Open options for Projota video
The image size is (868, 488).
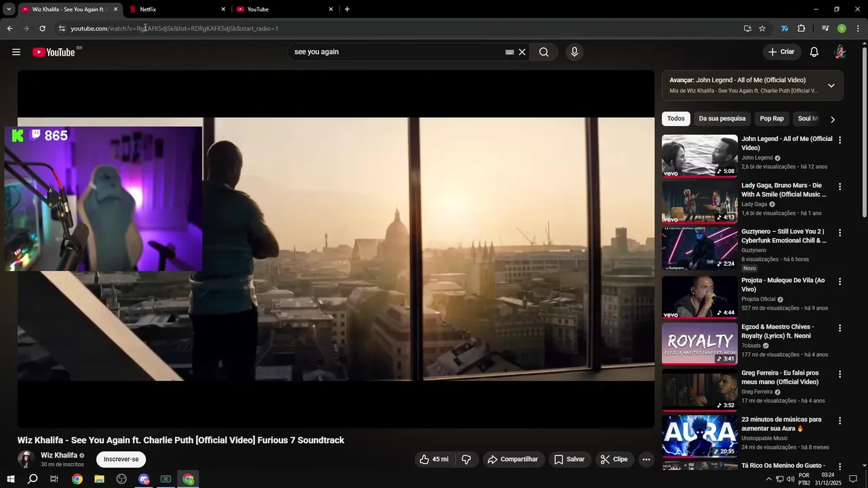[840, 281]
